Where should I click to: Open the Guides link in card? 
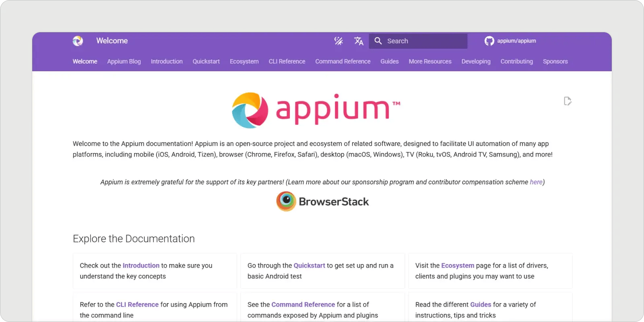481,304
